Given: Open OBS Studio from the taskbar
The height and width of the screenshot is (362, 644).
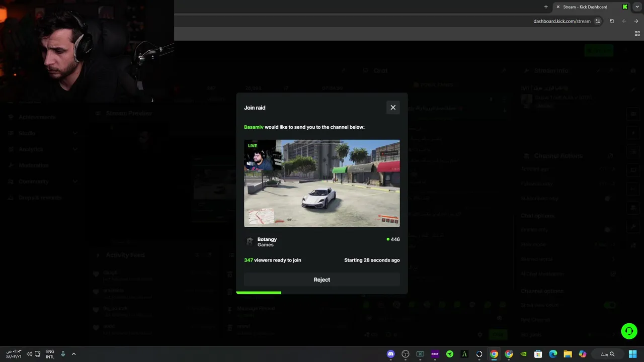Looking at the screenshot, I should click(406, 354).
